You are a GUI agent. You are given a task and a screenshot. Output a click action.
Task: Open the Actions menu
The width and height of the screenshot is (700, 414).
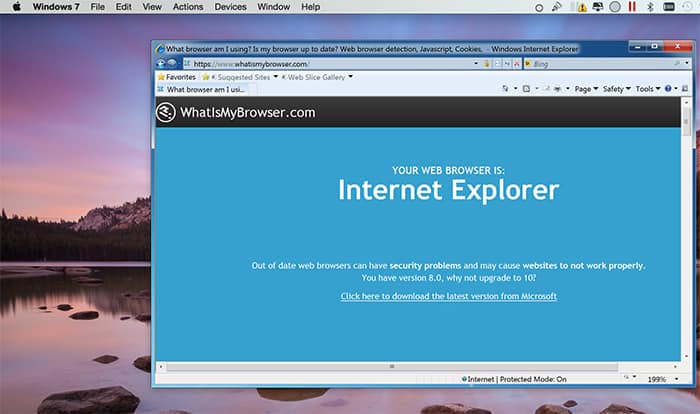(188, 7)
